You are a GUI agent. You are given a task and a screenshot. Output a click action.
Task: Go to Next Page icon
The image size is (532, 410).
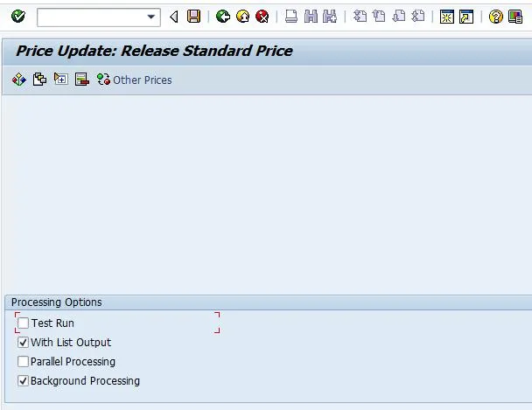pos(399,17)
